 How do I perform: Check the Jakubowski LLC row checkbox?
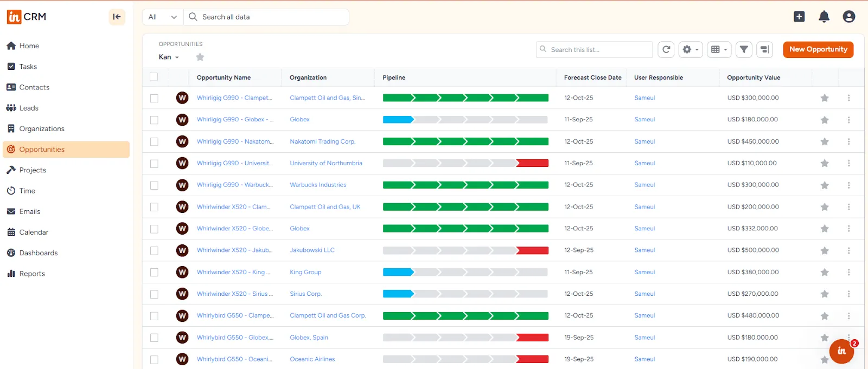click(154, 250)
